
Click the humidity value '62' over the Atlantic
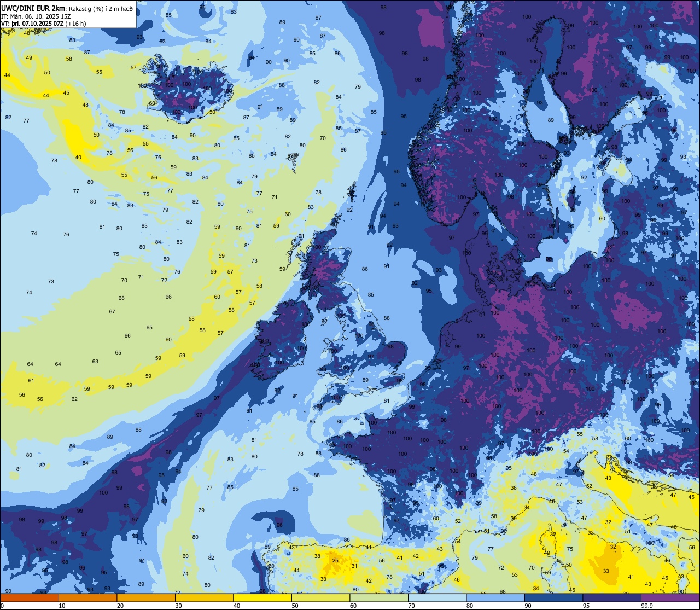(x=74, y=399)
